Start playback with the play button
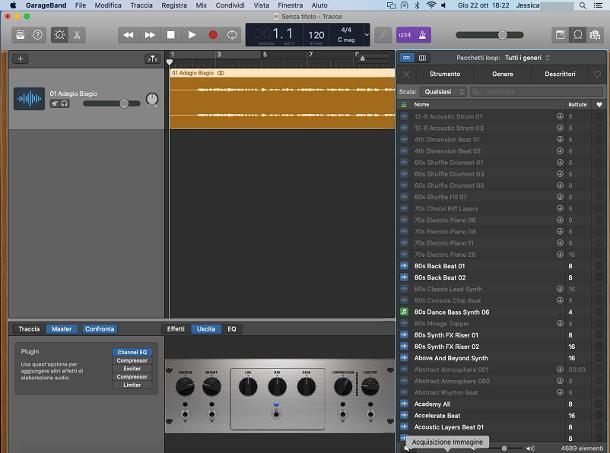The image size is (610, 453). point(192,35)
